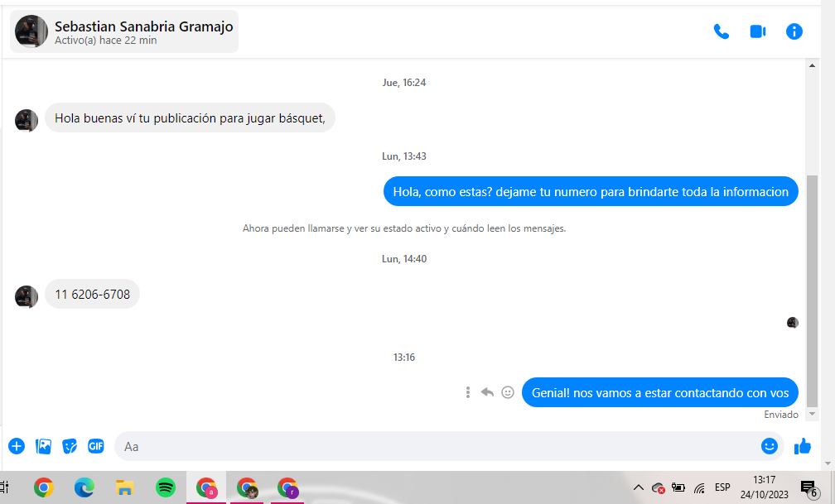Image resolution: width=835 pixels, height=504 pixels.
Task: Click the Aa message input field
Action: [431, 446]
